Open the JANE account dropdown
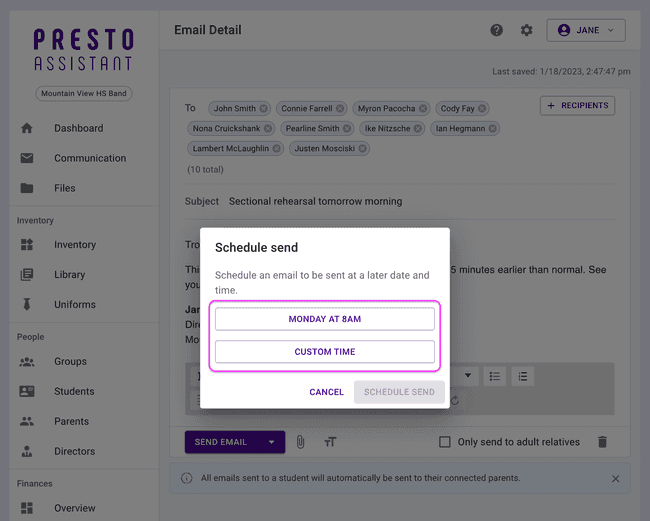The width and height of the screenshot is (650, 521). pyautogui.click(x=586, y=30)
